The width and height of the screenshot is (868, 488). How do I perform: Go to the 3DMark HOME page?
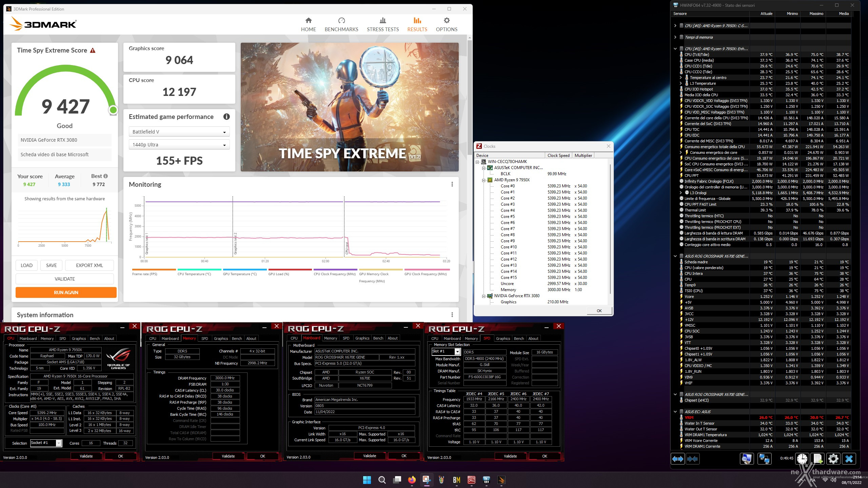[308, 25]
